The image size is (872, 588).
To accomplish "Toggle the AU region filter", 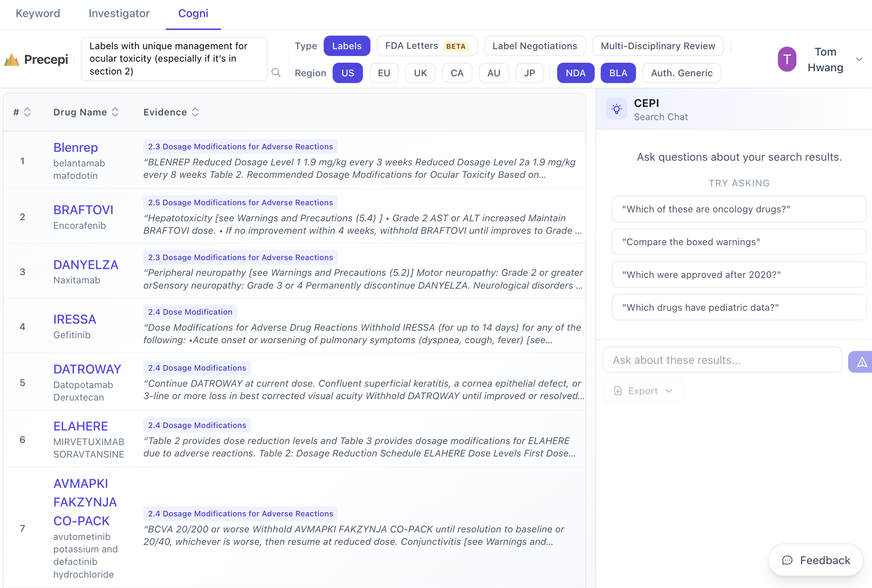I will [493, 73].
